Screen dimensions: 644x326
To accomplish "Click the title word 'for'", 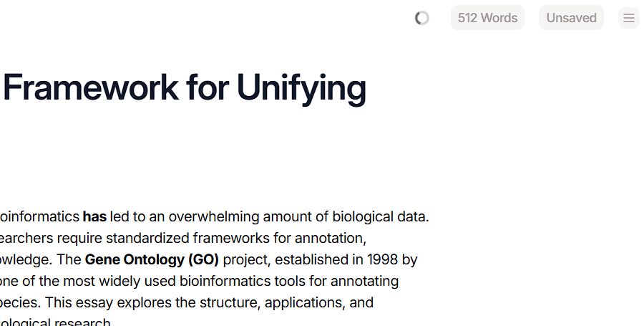I will point(208,87).
